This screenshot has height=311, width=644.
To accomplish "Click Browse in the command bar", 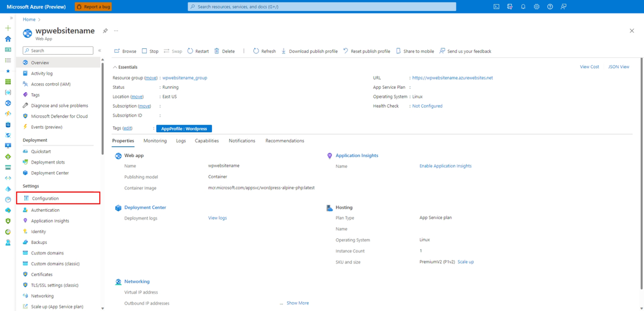I will [125, 52].
